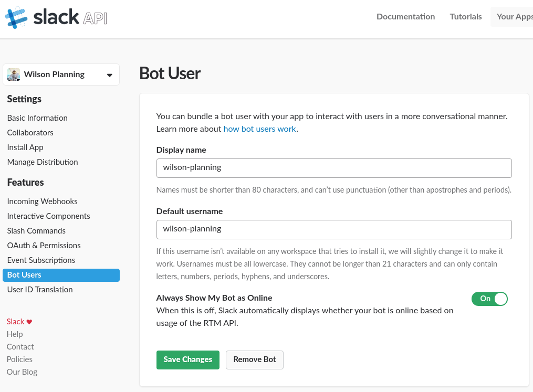This screenshot has width=533, height=392.
Task: Open User ID Translation page
Action: coord(40,290)
